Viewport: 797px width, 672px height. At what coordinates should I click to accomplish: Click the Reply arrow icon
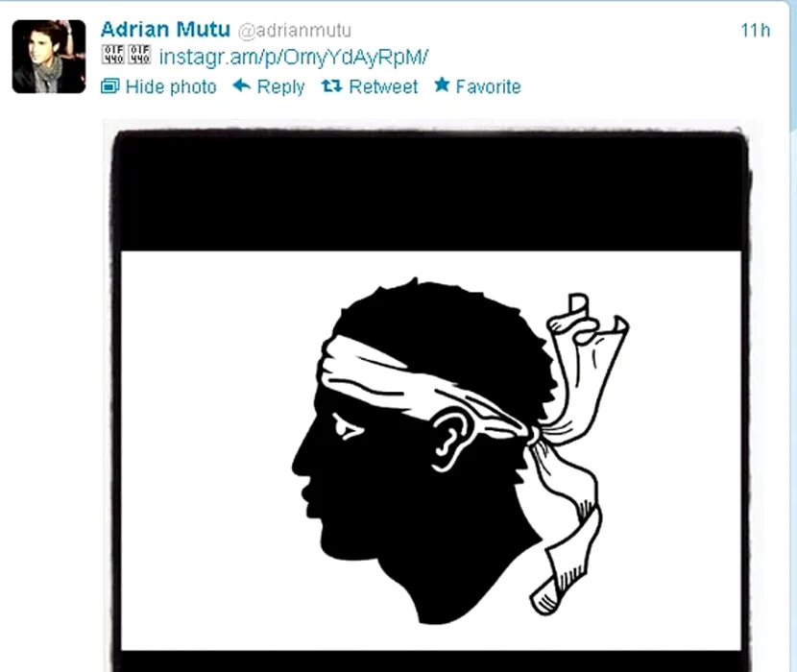click(242, 85)
